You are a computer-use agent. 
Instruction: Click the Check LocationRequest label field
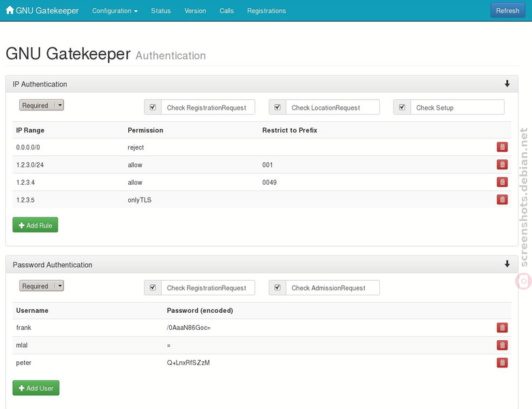[x=333, y=107]
